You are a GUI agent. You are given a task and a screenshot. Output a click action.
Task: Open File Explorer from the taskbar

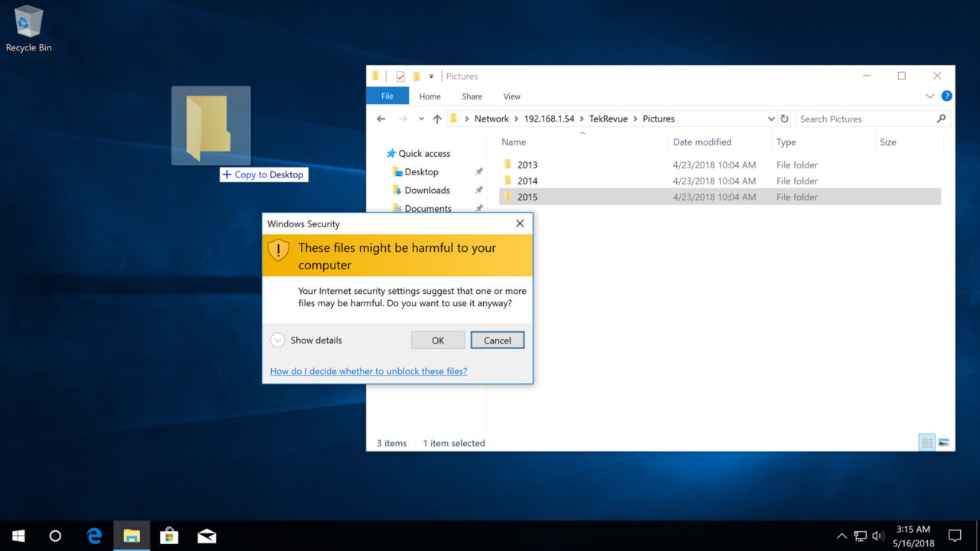click(132, 536)
